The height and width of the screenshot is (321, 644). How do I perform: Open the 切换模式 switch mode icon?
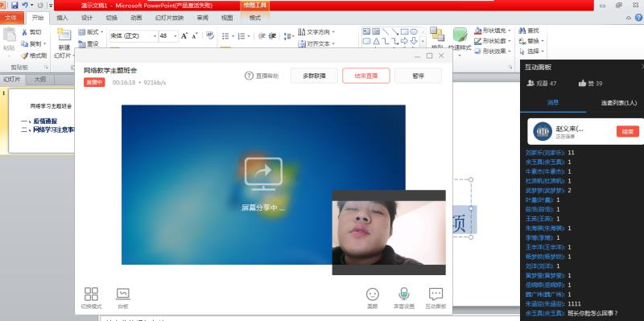click(91, 294)
